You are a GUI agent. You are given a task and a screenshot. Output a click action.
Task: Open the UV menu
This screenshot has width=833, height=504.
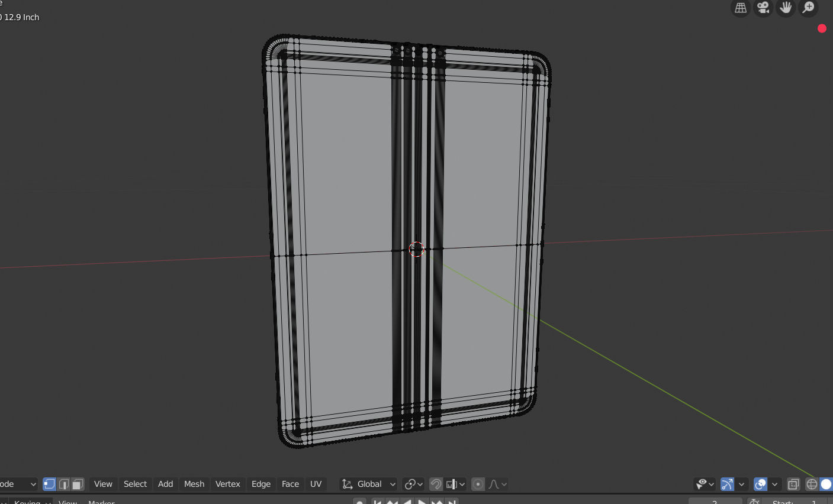click(x=316, y=484)
